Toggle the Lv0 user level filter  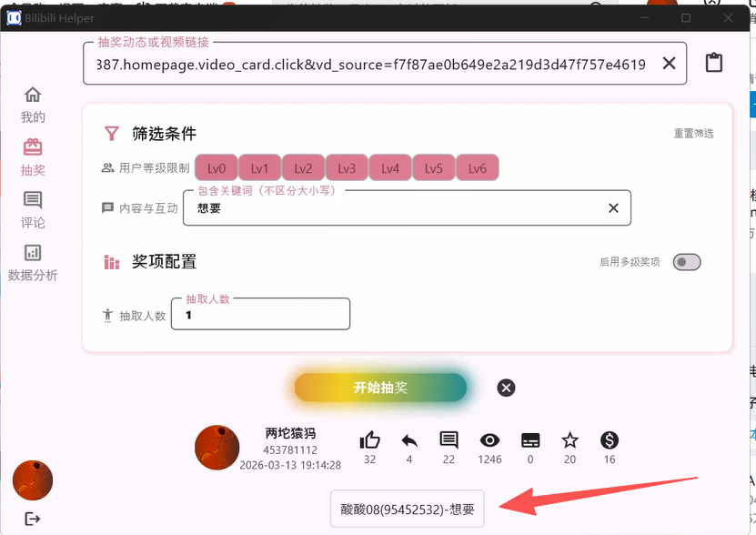pos(216,167)
